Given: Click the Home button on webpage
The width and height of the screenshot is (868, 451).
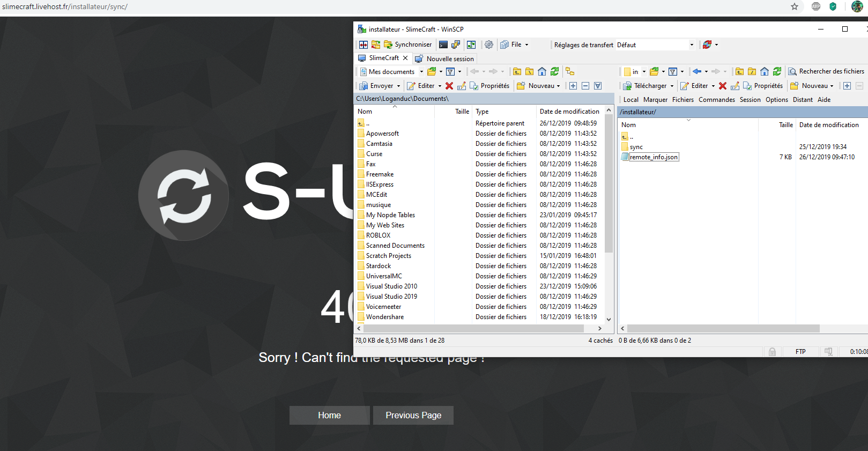Looking at the screenshot, I should pyautogui.click(x=329, y=416).
